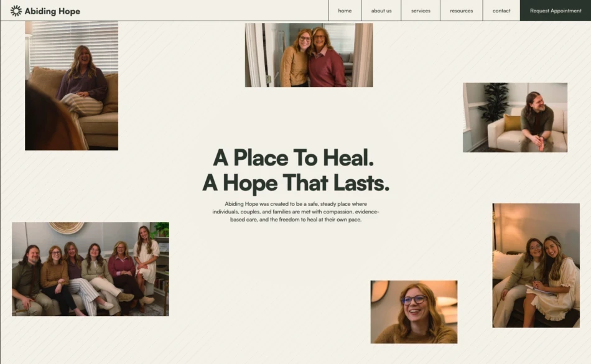Open the home menu item
Image resolution: width=591 pixels, height=364 pixels.
345,11
